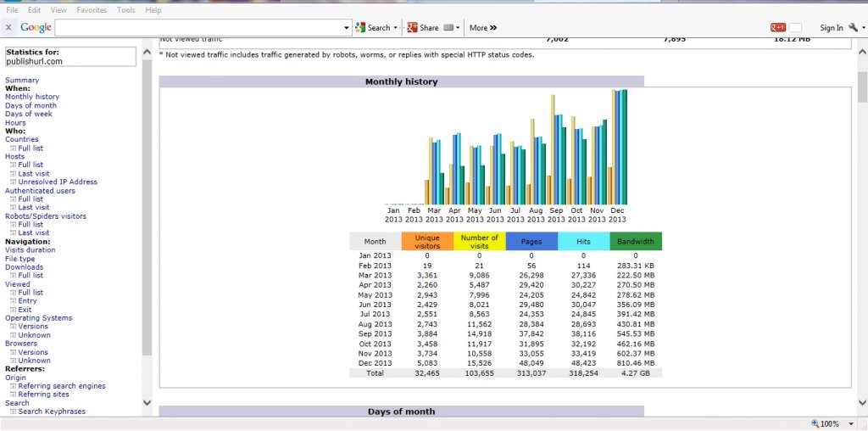Open Full list icon under Downloads
868x431 pixels.
14,276
